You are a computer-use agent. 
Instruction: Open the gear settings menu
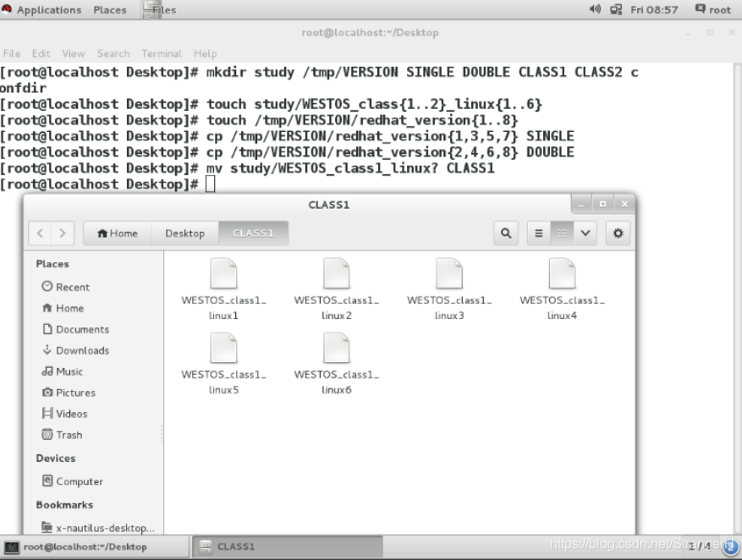[x=618, y=233]
